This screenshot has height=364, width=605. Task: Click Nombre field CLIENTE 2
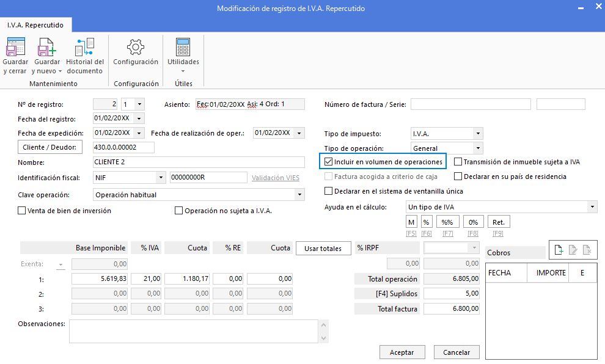click(199, 162)
